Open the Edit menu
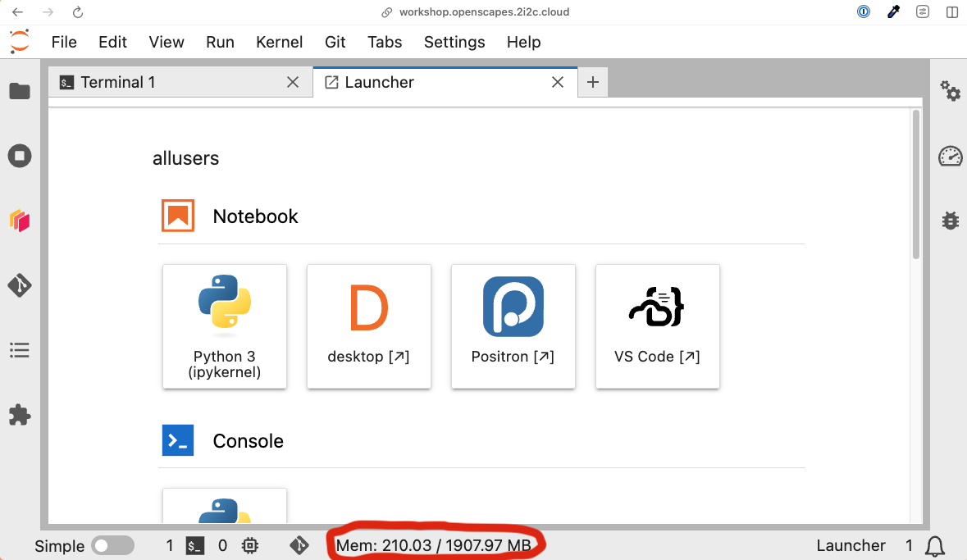Image resolution: width=967 pixels, height=560 pixels. pyautogui.click(x=113, y=42)
